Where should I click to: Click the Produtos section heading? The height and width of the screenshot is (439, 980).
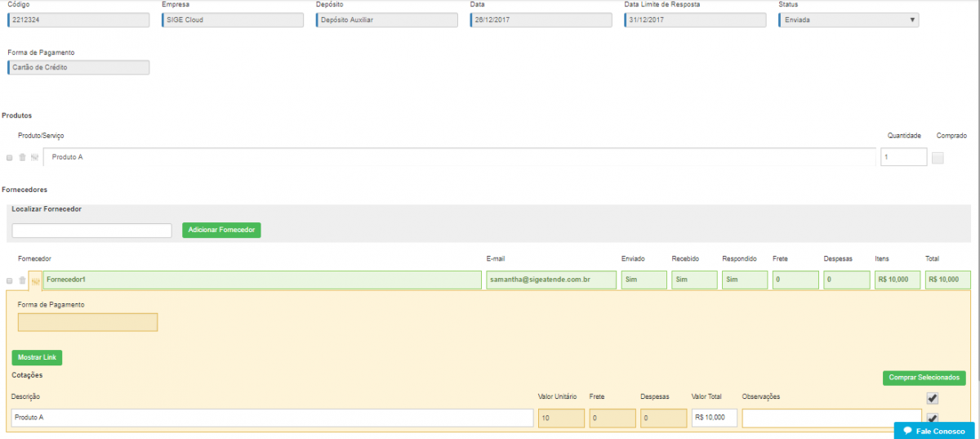click(x=17, y=115)
